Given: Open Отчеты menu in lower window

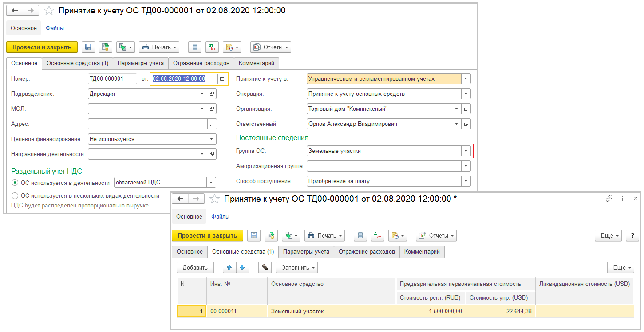Looking at the screenshot, I should (x=436, y=235).
